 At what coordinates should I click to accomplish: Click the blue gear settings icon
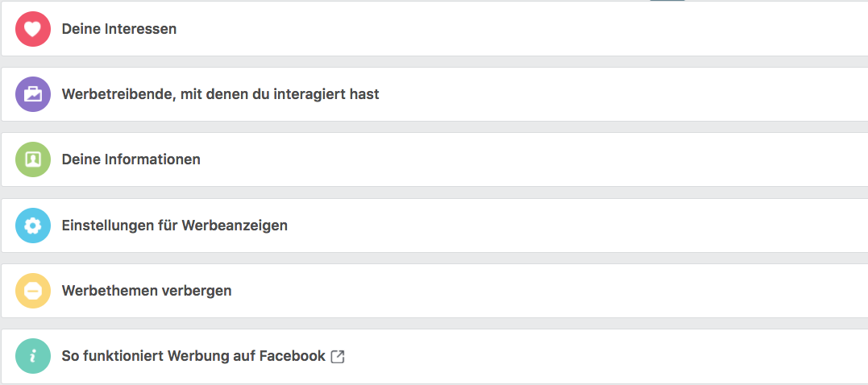tap(32, 226)
